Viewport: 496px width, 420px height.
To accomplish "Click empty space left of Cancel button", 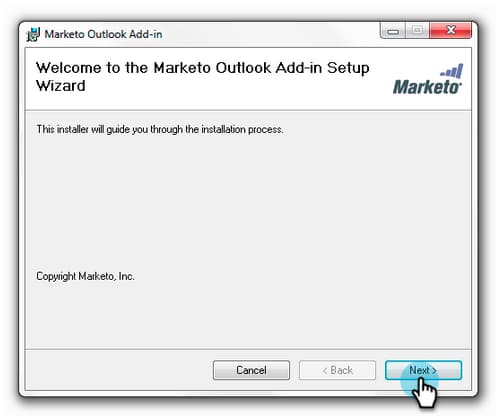I will pyautogui.click(x=117, y=370).
